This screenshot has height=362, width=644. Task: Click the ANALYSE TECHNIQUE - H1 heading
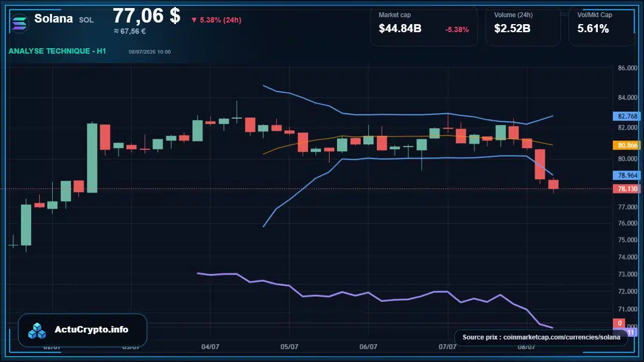pyautogui.click(x=57, y=51)
